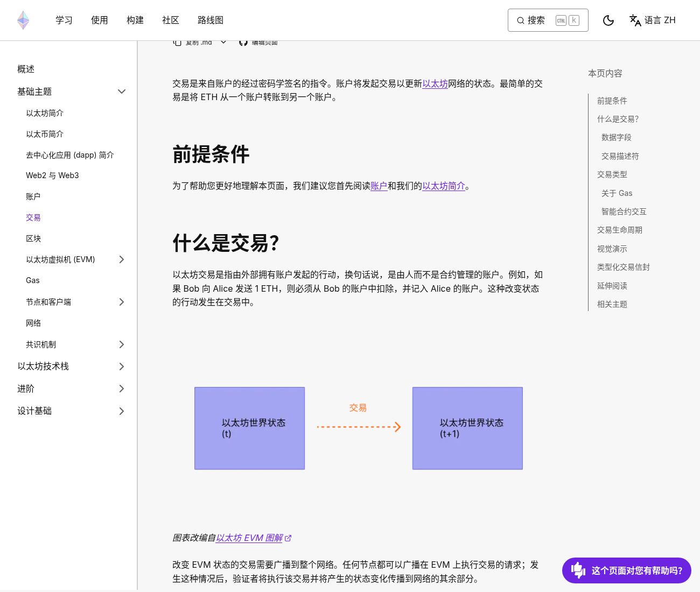Open the 构建 navigation menu

pyautogui.click(x=135, y=20)
